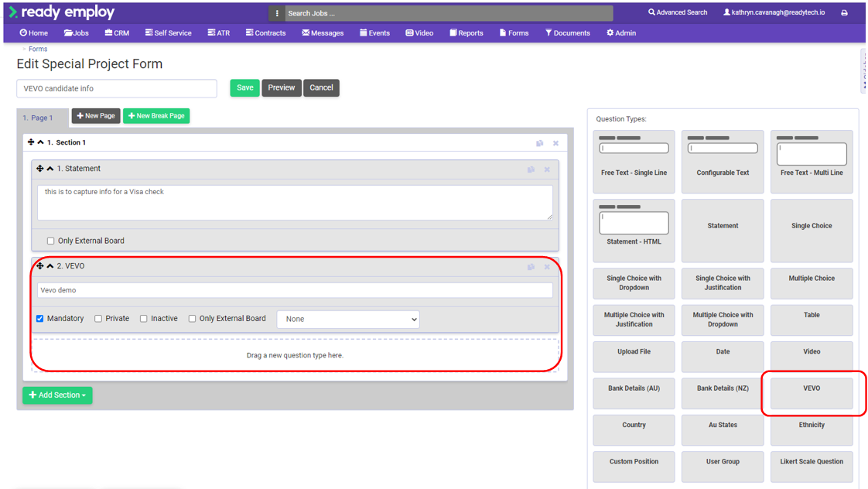This screenshot has width=868, height=489.
Task: Click the ready employ logo
Action: click(x=61, y=12)
